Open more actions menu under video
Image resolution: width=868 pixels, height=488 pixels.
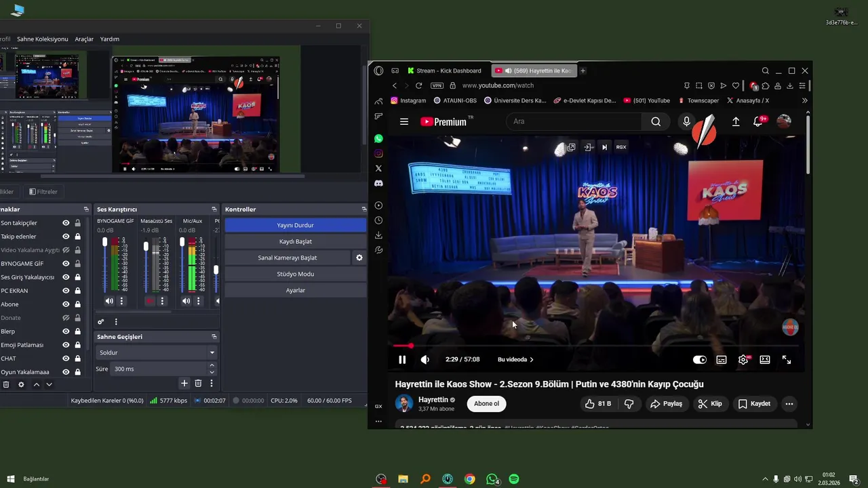pos(789,404)
